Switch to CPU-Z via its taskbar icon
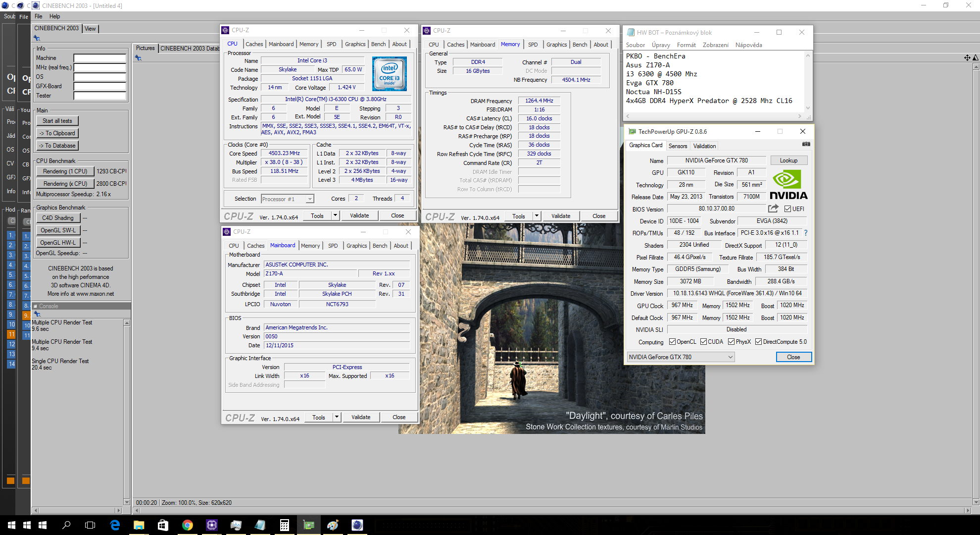 point(211,525)
